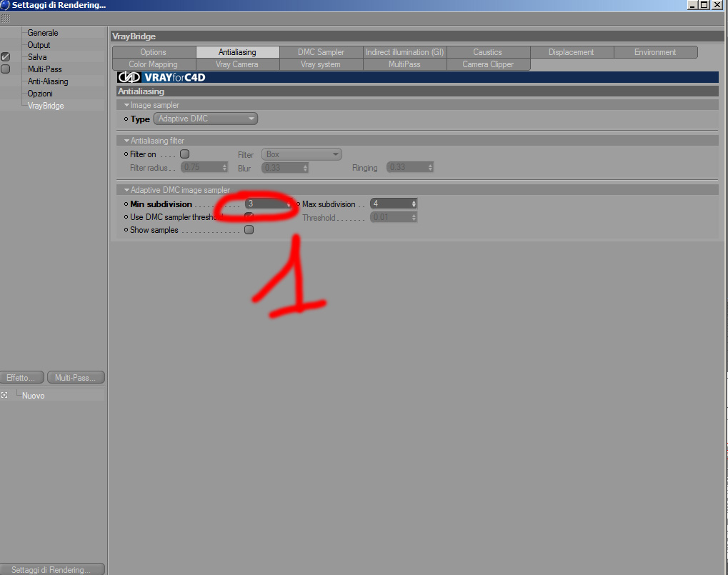The image size is (728, 575).
Task: Switch to the DMC Sampler tab
Action: [321, 52]
